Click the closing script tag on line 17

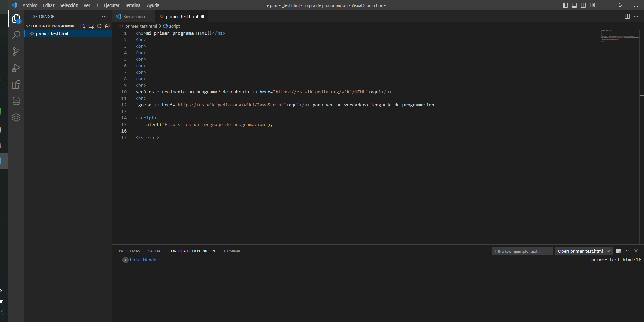[147, 137]
